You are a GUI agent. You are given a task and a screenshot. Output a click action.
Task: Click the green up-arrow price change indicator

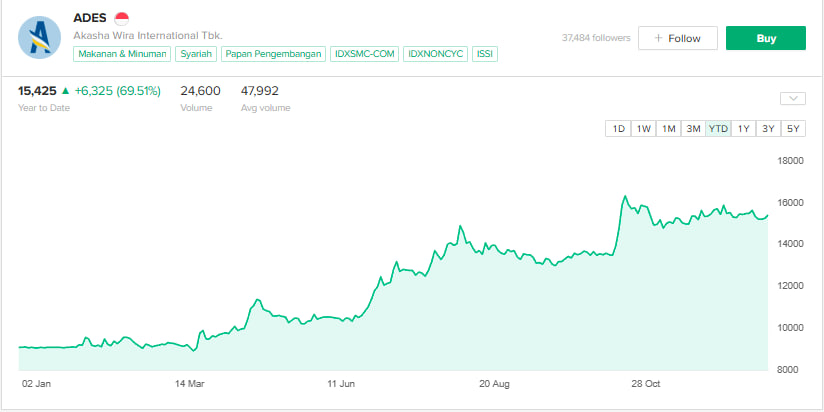coord(65,91)
